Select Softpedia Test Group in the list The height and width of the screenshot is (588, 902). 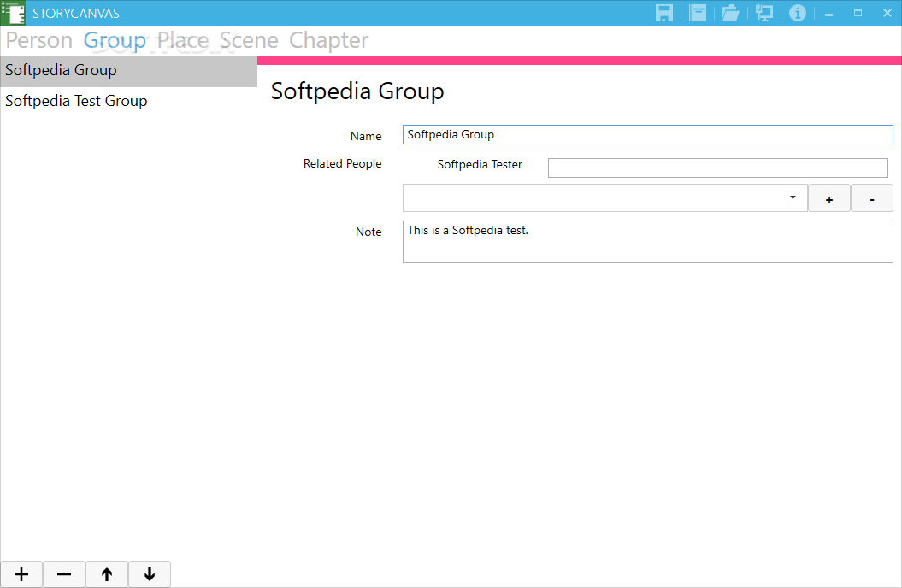click(x=129, y=101)
